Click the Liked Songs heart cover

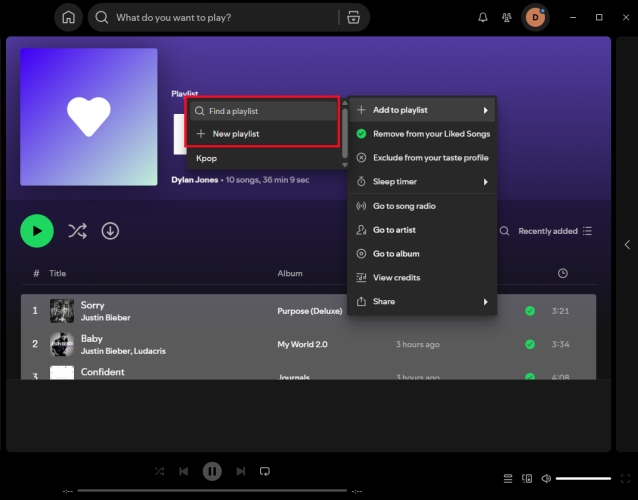pyautogui.click(x=89, y=117)
